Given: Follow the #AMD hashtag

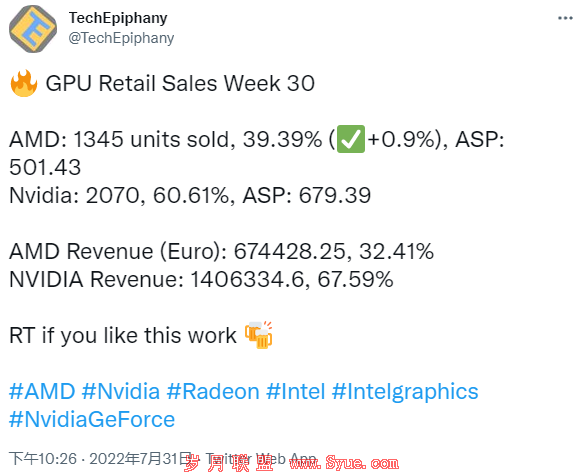Looking at the screenshot, I should tap(42, 391).
